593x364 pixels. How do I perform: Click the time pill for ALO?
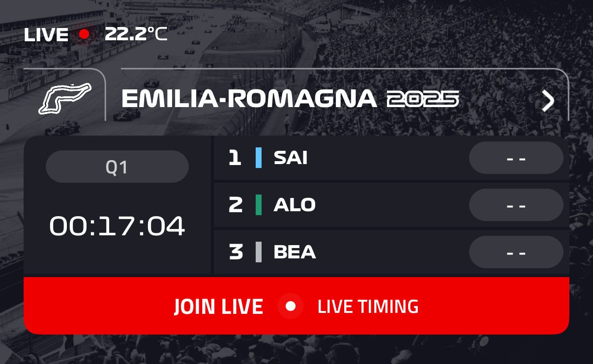[516, 205]
